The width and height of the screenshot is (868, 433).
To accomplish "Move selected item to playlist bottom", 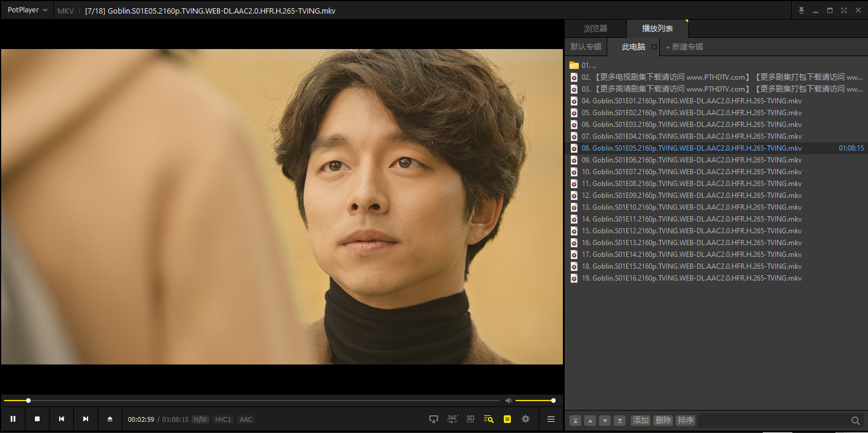I will point(620,421).
